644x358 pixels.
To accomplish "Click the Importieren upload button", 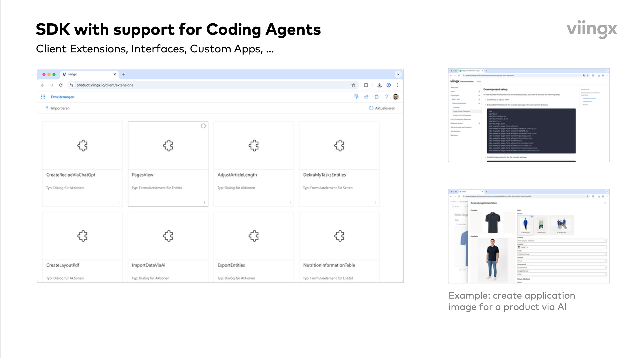I will (57, 108).
